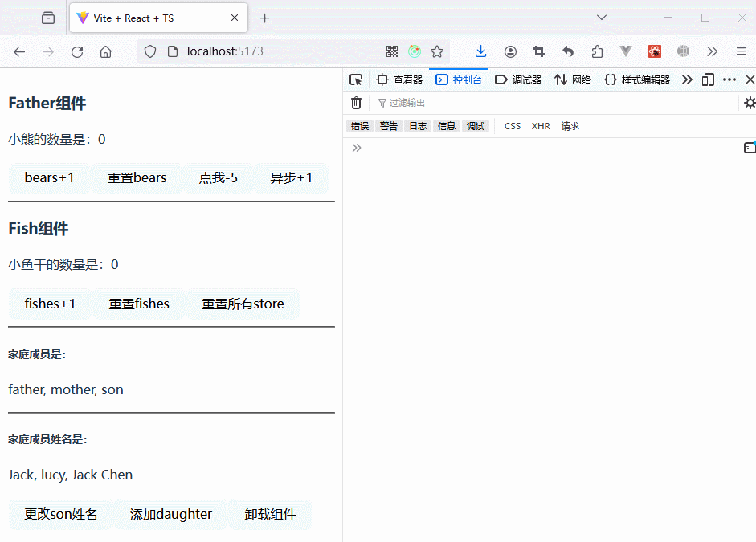Viewport: 756px width, 542px height.
Task: Expand overflow toolbar extensions chevron
Action: pos(712,51)
